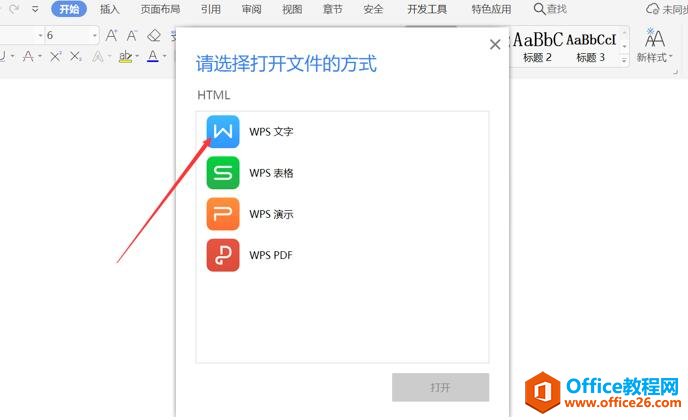Click the 查找 search box
The image size is (688, 420).
pyautogui.click(x=550, y=9)
